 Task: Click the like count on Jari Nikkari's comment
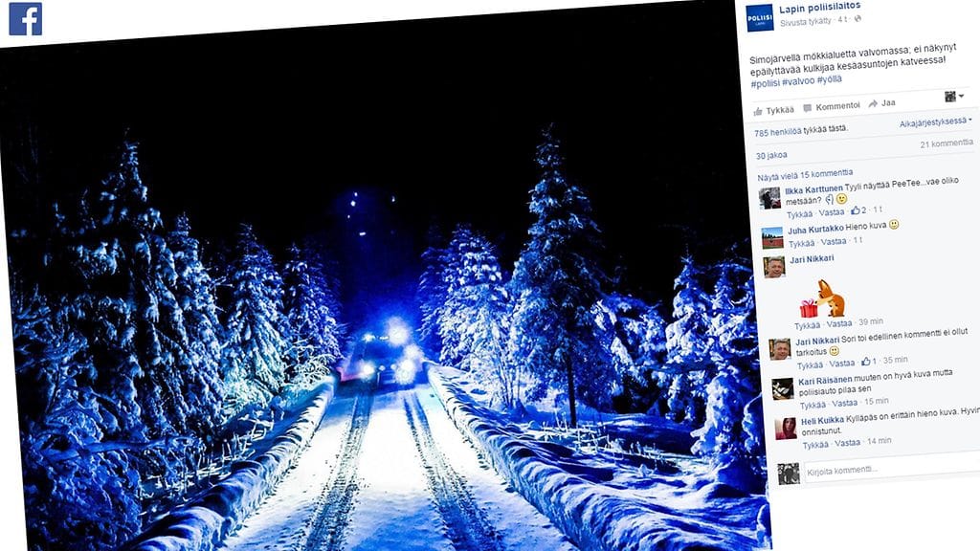pyautogui.click(x=868, y=361)
